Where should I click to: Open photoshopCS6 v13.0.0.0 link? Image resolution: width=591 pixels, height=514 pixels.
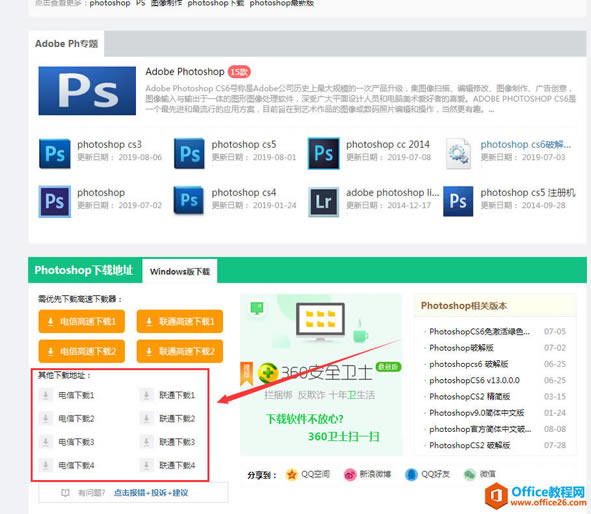click(474, 380)
